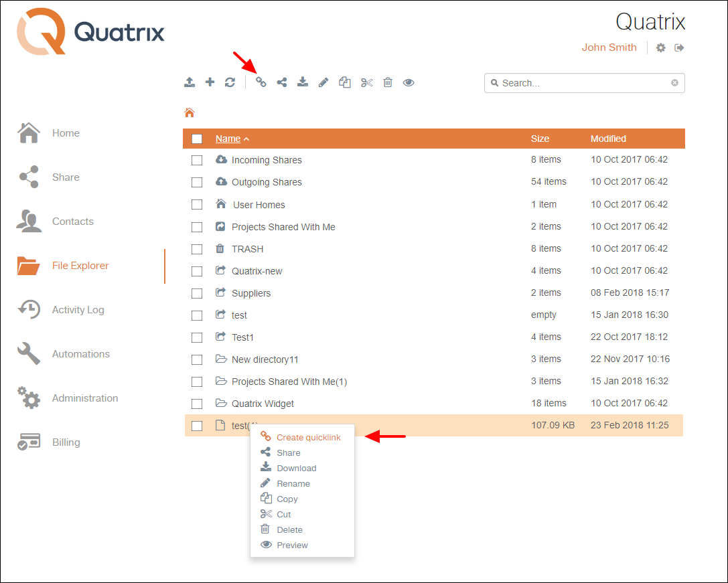Click the download icon in toolbar
The width and height of the screenshot is (728, 583).
coord(303,82)
